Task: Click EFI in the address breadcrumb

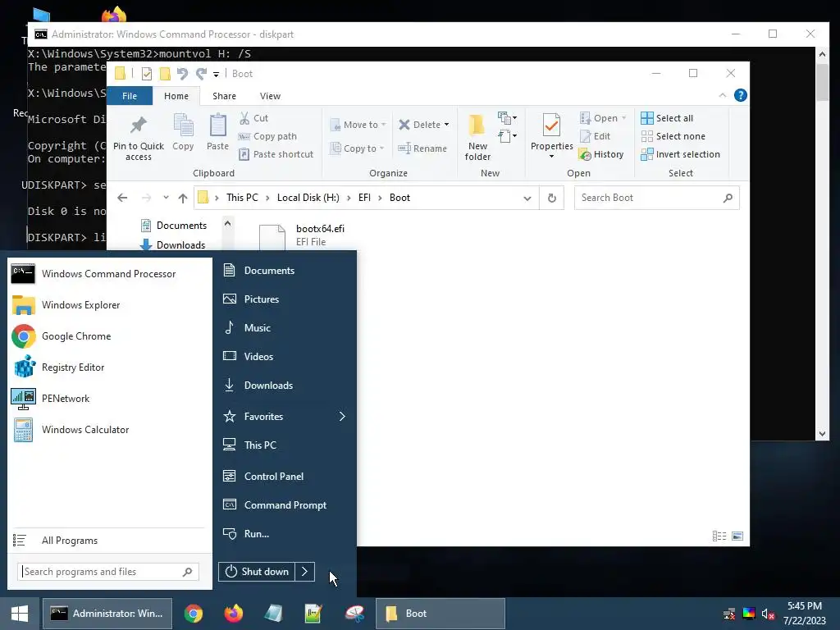Action: tap(364, 198)
